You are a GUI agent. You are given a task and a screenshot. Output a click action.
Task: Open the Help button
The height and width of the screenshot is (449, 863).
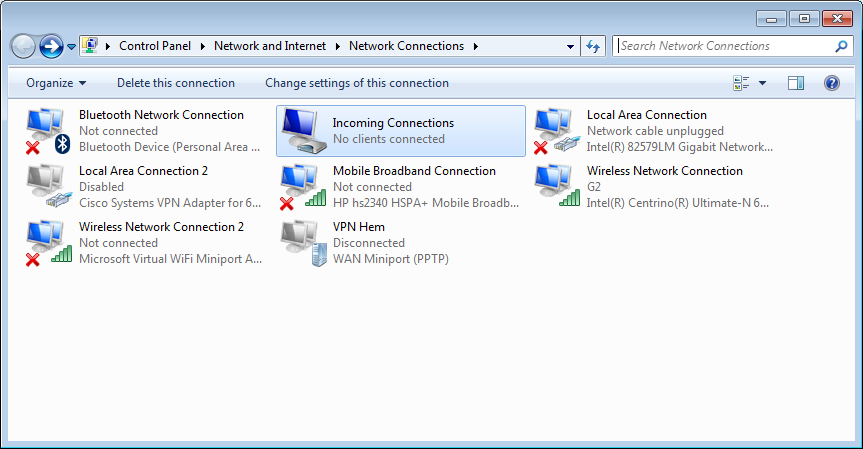(x=832, y=83)
